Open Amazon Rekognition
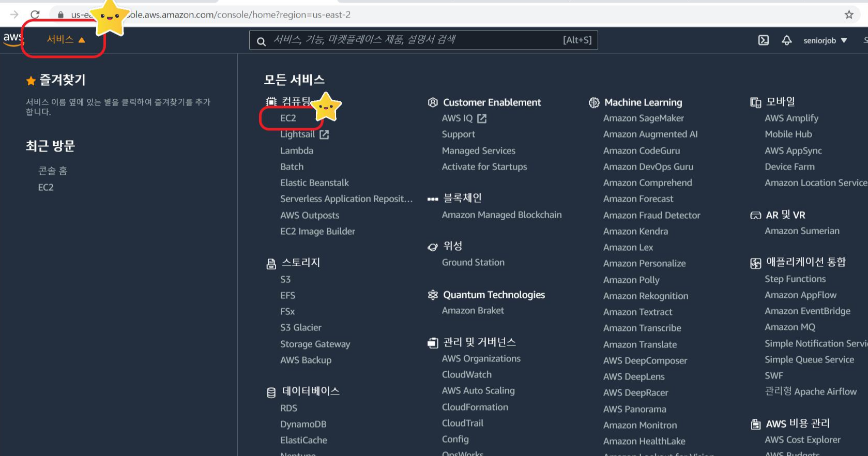Viewport: 868px width, 456px height. (x=646, y=296)
